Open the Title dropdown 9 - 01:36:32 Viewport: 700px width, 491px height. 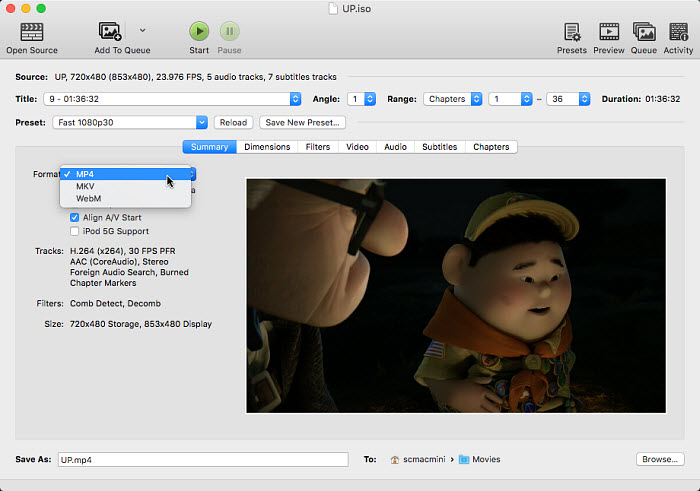[172, 99]
